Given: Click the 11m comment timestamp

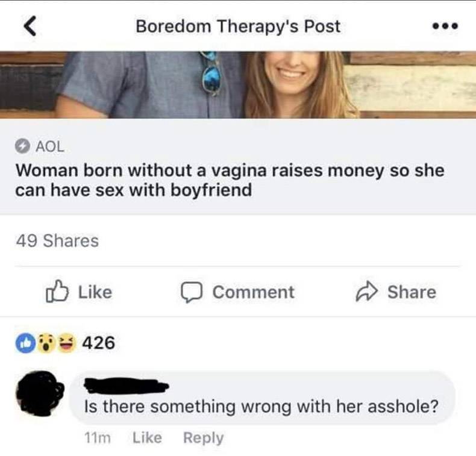Looking at the screenshot, I should (98, 438).
